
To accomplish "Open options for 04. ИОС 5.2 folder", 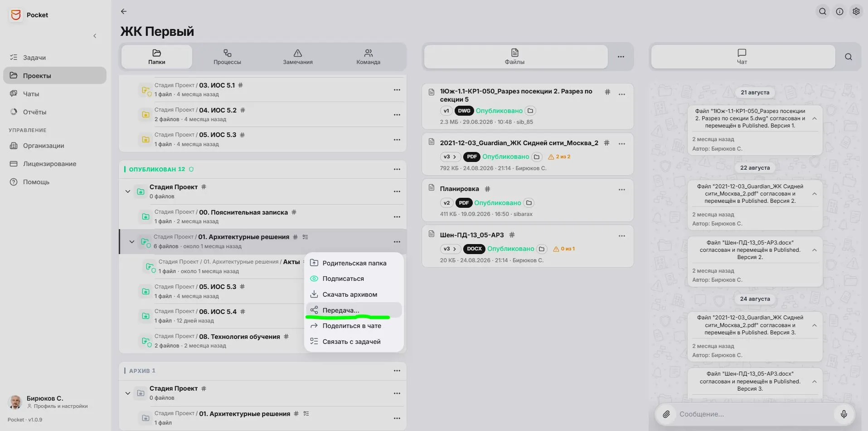I will pos(397,115).
